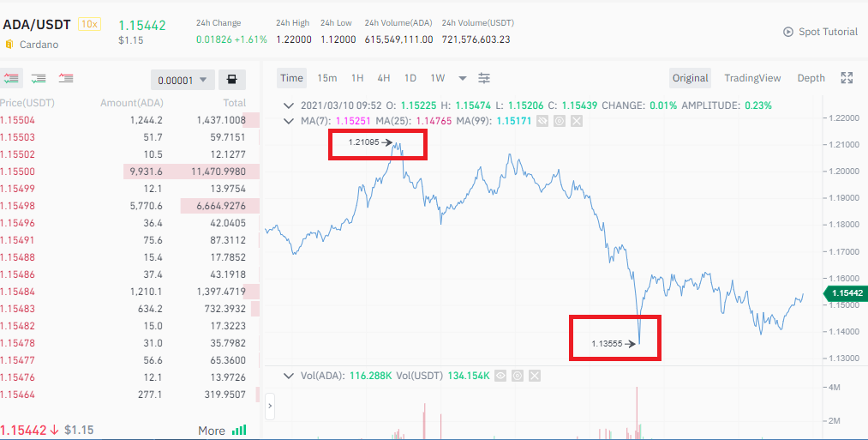Screen dimensions: 868x440
Task: Show buy orders only view icon
Action: (x=39, y=79)
